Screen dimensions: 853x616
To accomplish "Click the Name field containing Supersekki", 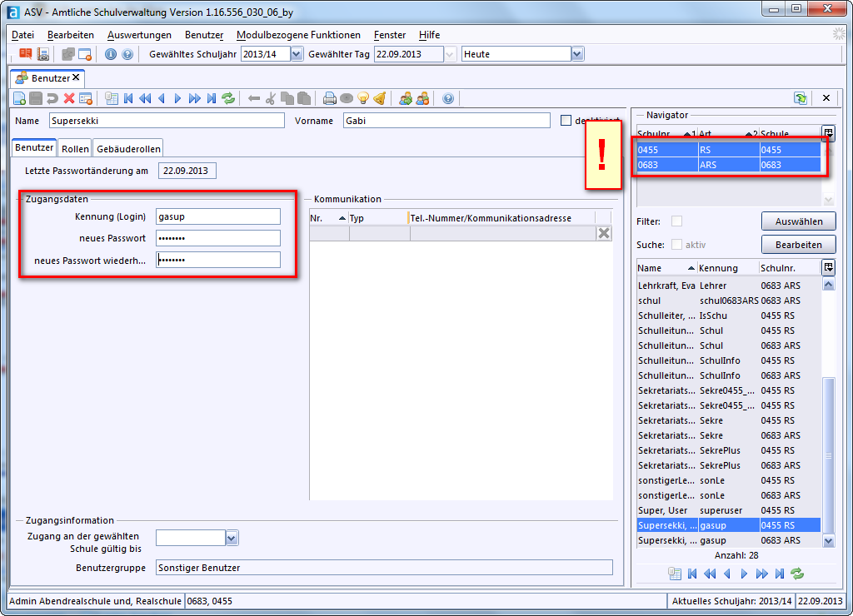I will [167, 121].
